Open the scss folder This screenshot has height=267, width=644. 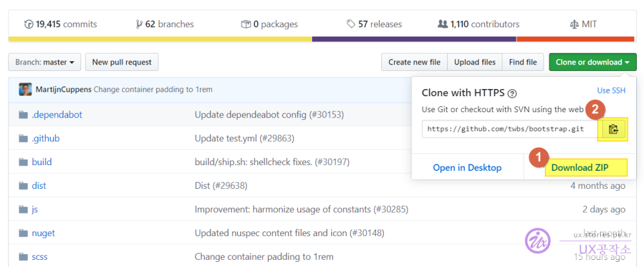tap(39, 257)
